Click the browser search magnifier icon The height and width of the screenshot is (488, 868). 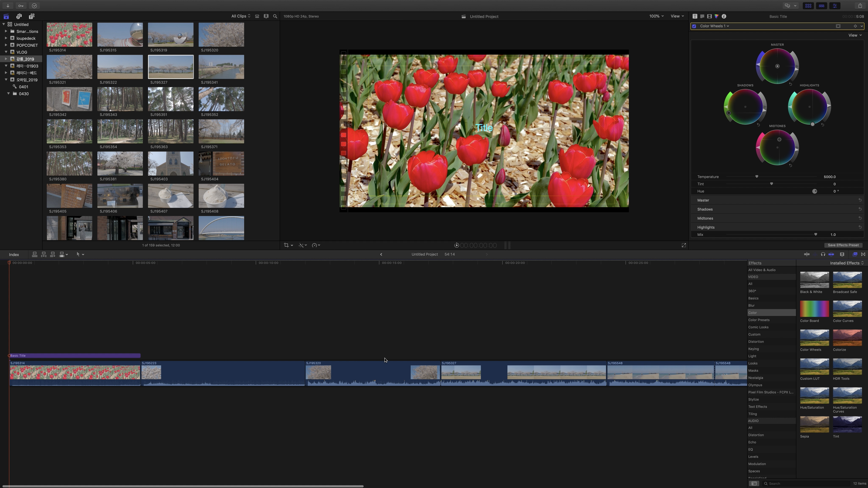275,16
